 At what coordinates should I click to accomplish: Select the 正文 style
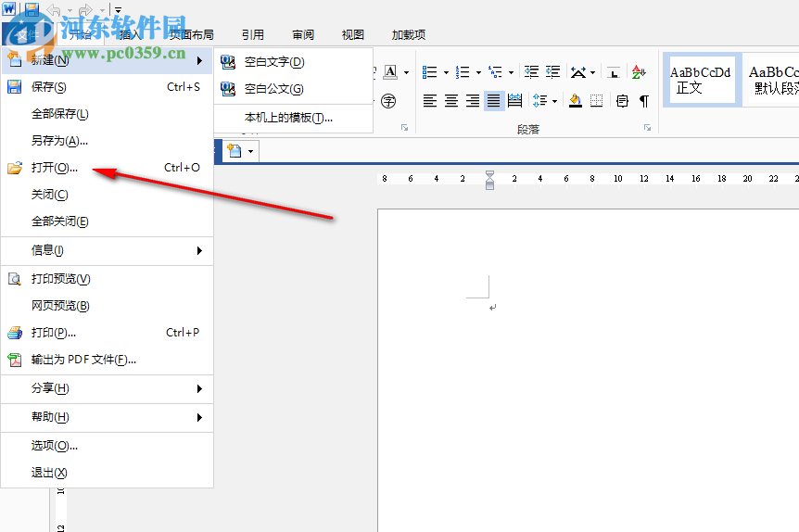pos(703,80)
